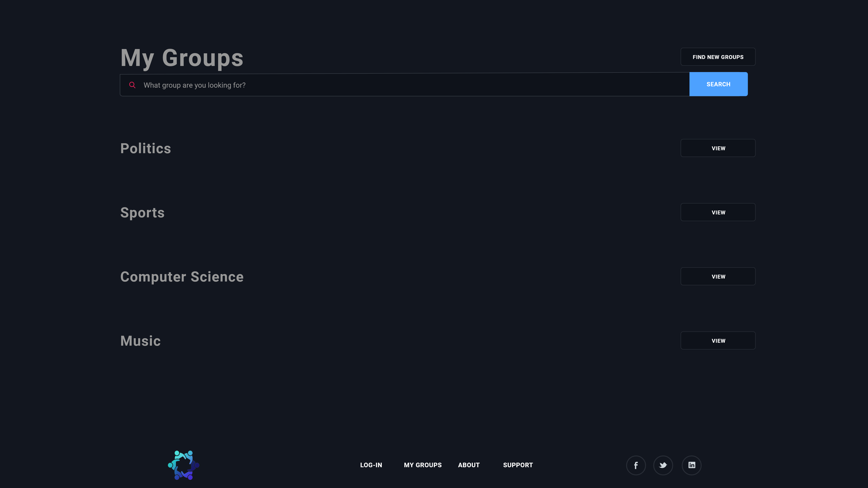Click the Computer Science group title
This screenshot has height=488, width=868.
click(x=182, y=277)
